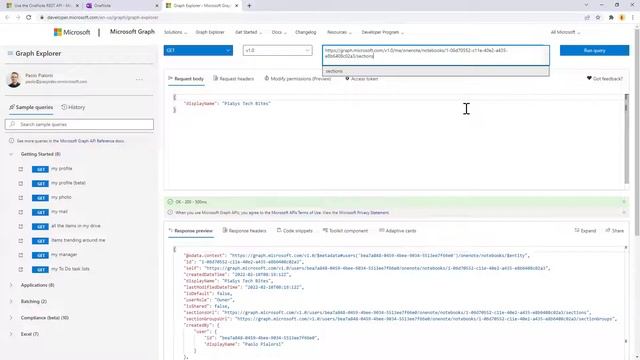Image resolution: width=640 pixels, height=360 pixels.
Task: Run the 'my profile (beta)' sample query
Action: point(68,183)
